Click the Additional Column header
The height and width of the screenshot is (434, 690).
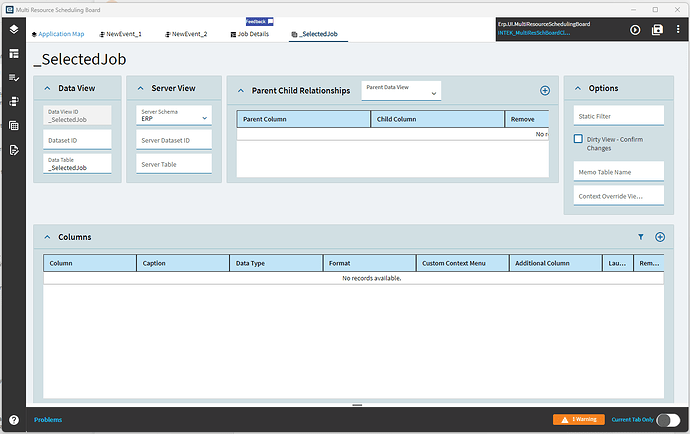tap(556, 263)
